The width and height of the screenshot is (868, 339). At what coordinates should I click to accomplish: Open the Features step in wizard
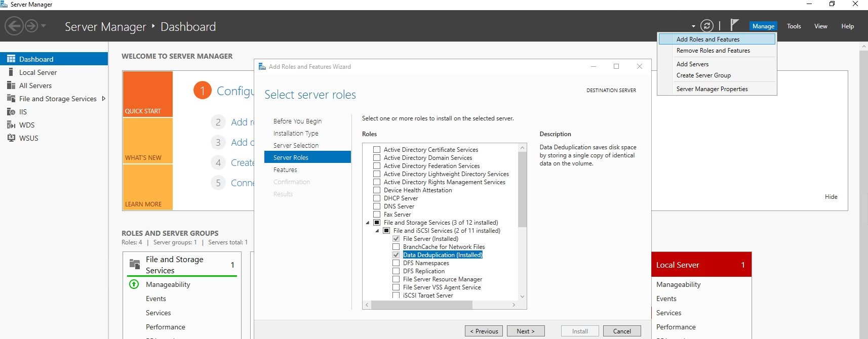click(x=285, y=170)
